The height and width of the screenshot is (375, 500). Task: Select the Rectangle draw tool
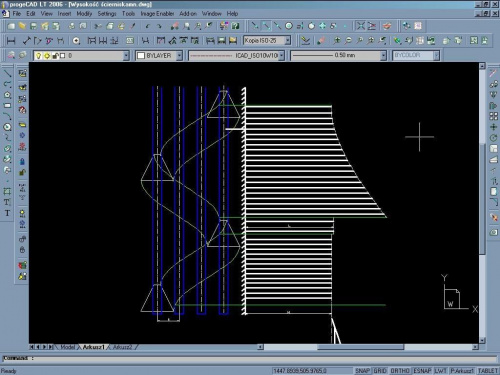(7, 105)
